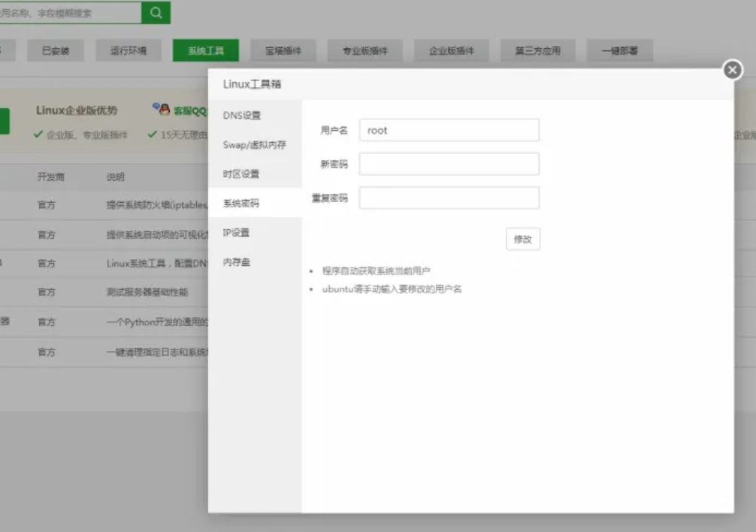Click 提供系统启动项 description row
Screen dimensions: 756x532
click(157, 234)
